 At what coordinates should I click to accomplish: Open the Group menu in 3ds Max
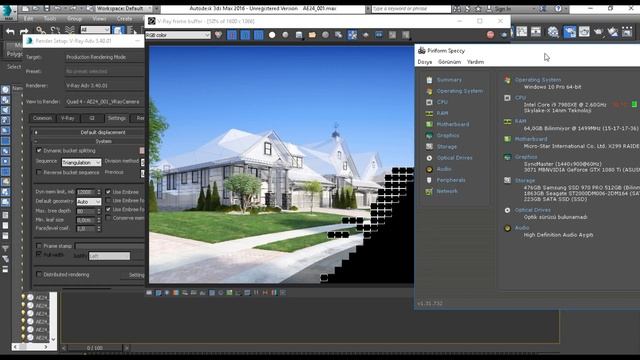(x=74, y=19)
